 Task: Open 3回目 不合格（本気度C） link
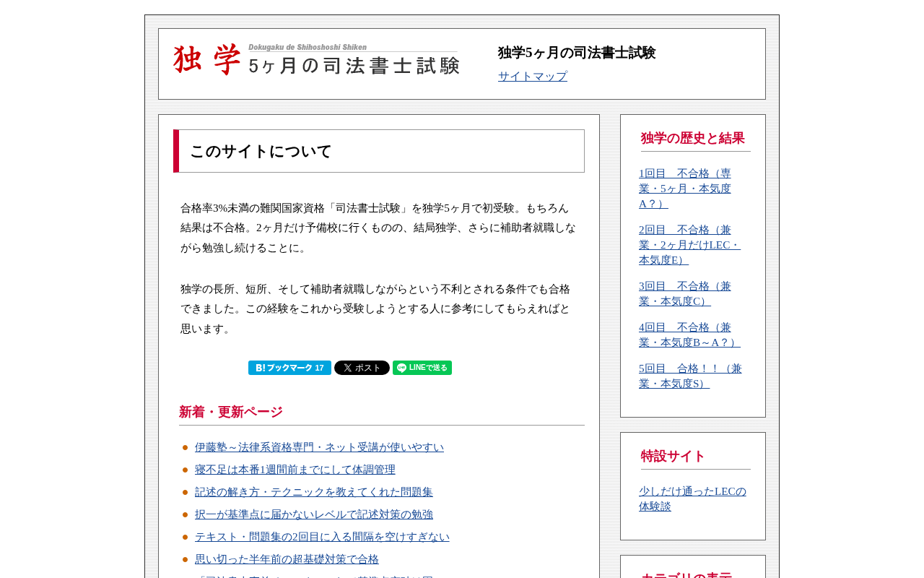[x=685, y=294]
